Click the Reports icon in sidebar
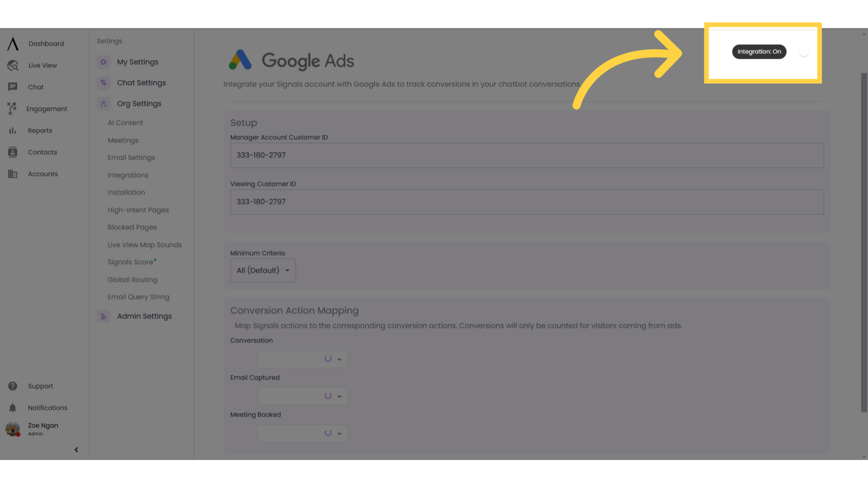 (13, 131)
